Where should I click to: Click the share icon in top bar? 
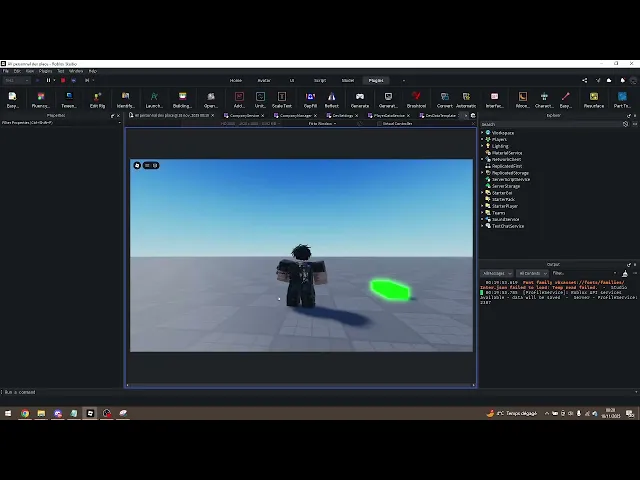pos(584,80)
